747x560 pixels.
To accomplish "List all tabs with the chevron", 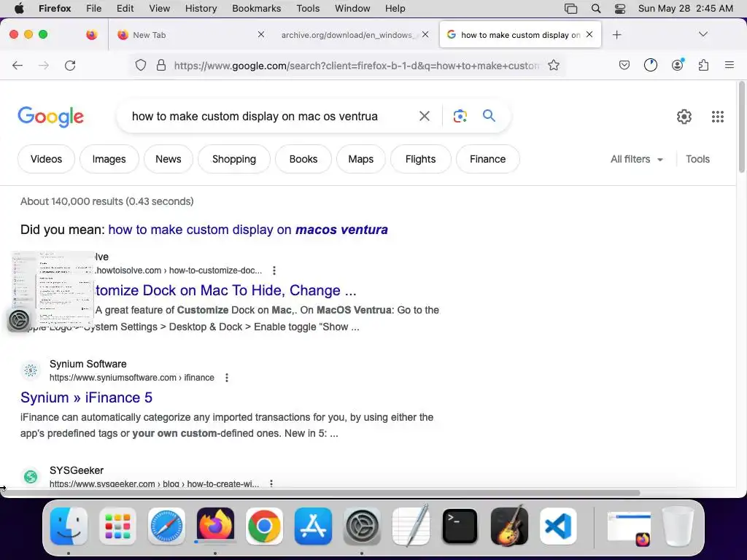I will coord(703,34).
